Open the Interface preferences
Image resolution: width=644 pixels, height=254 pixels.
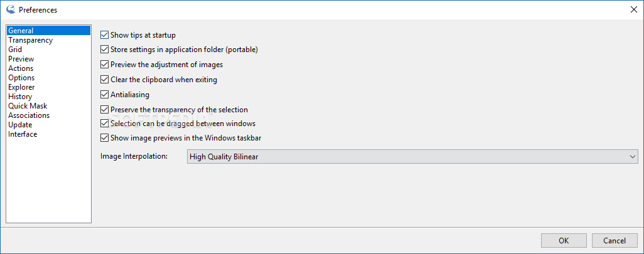[48, 135]
